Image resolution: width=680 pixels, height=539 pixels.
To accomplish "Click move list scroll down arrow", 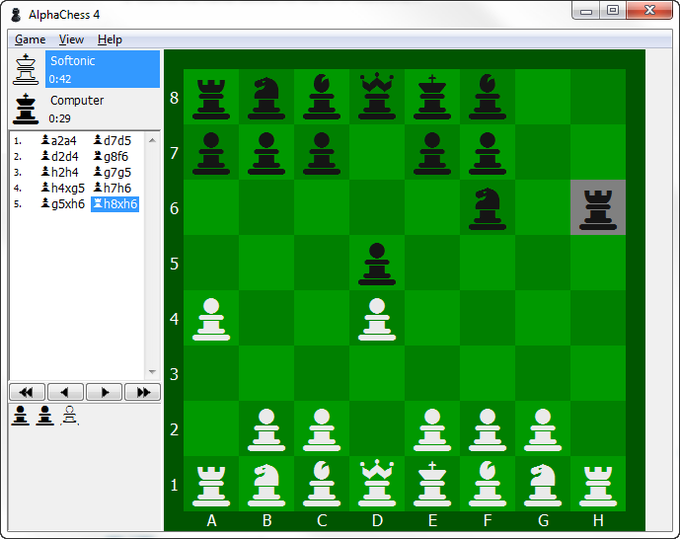I will point(152,372).
